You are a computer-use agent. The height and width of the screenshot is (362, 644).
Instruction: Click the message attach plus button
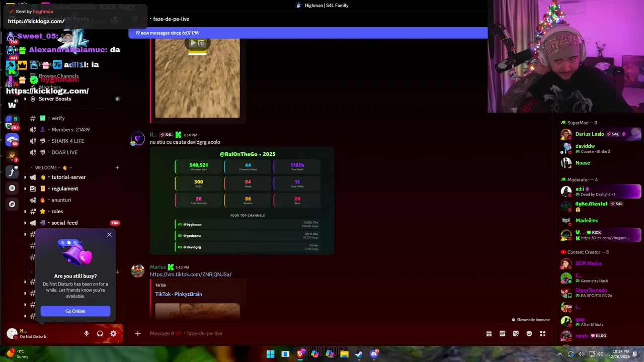pos(138,333)
